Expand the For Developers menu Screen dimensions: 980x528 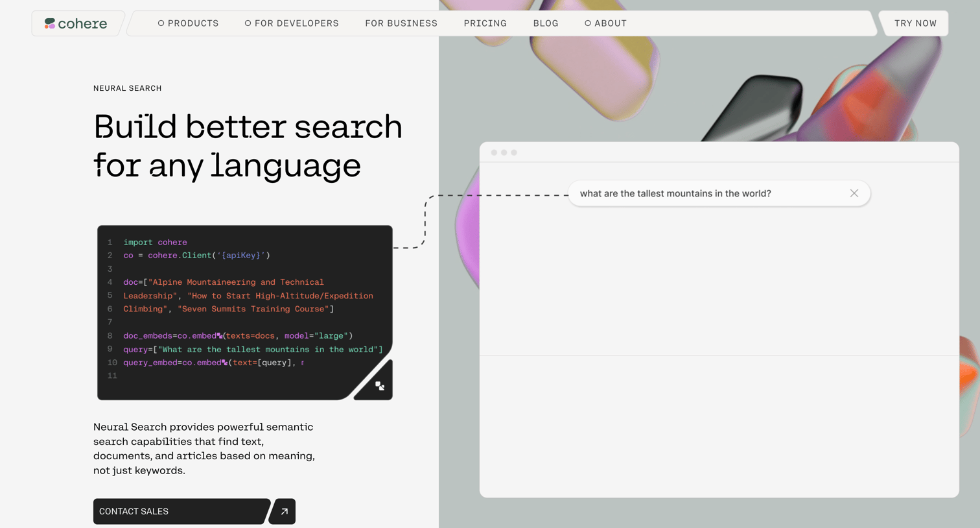pos(292,23)
